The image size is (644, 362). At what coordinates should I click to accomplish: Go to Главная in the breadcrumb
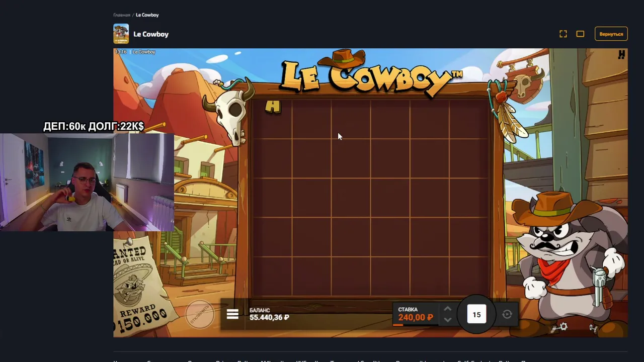[x=122, y=15]
